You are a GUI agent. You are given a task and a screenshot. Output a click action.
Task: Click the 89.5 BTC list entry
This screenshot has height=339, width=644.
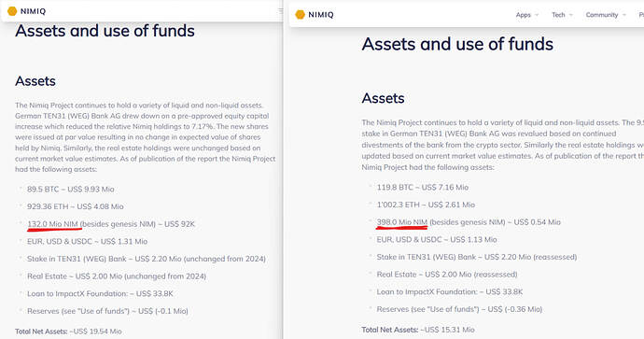(71, 189)
